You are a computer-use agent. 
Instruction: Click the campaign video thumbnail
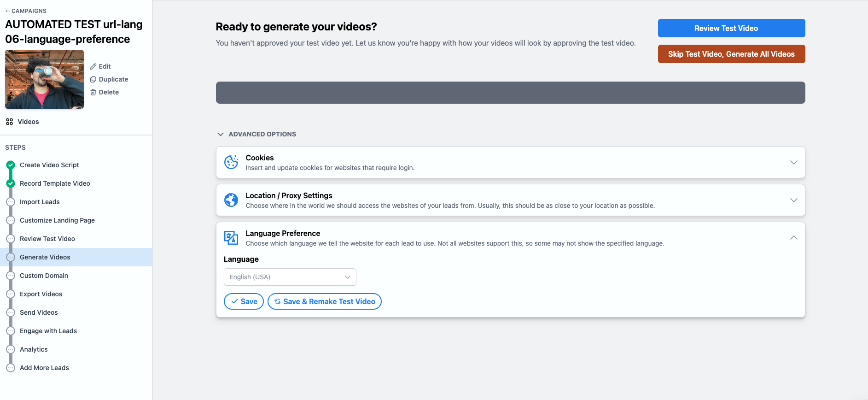pyautogui.click(x=44, y=79)
